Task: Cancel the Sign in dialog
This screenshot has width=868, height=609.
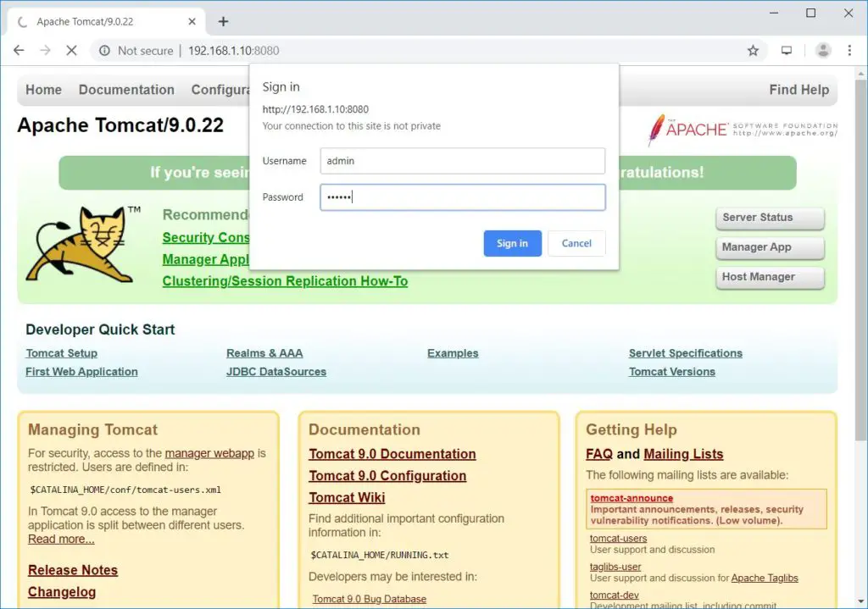Action: pos(576,243)
